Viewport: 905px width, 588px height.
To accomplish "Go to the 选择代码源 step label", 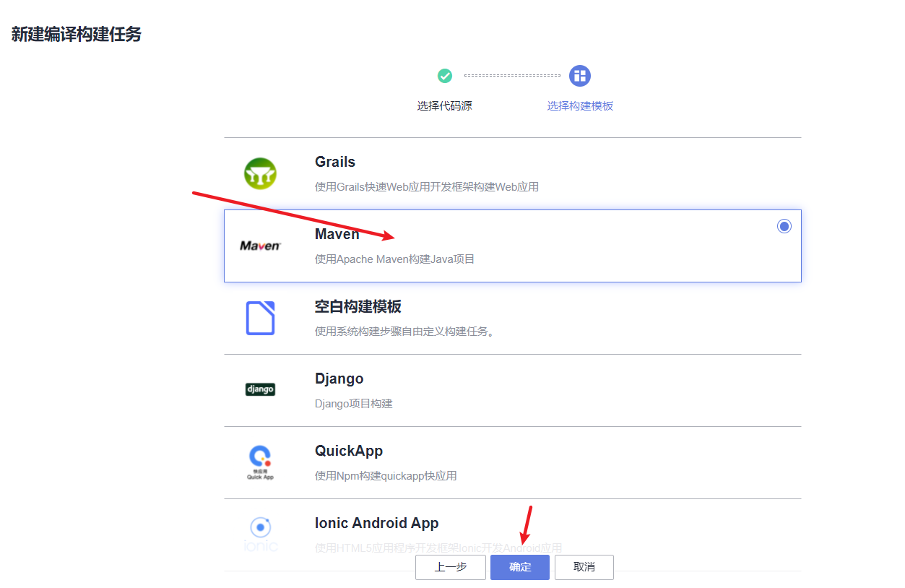I will (x=445, y=105).
